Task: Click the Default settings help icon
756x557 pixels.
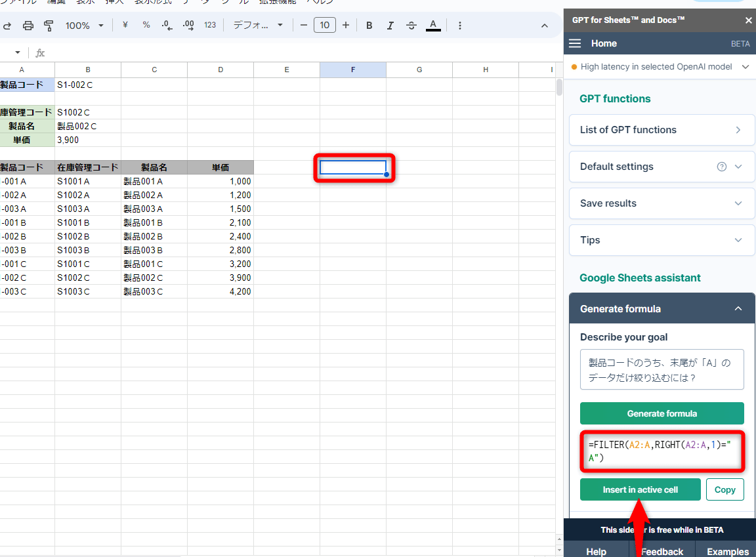Action: pyautogui.click(x=722, y=167)
